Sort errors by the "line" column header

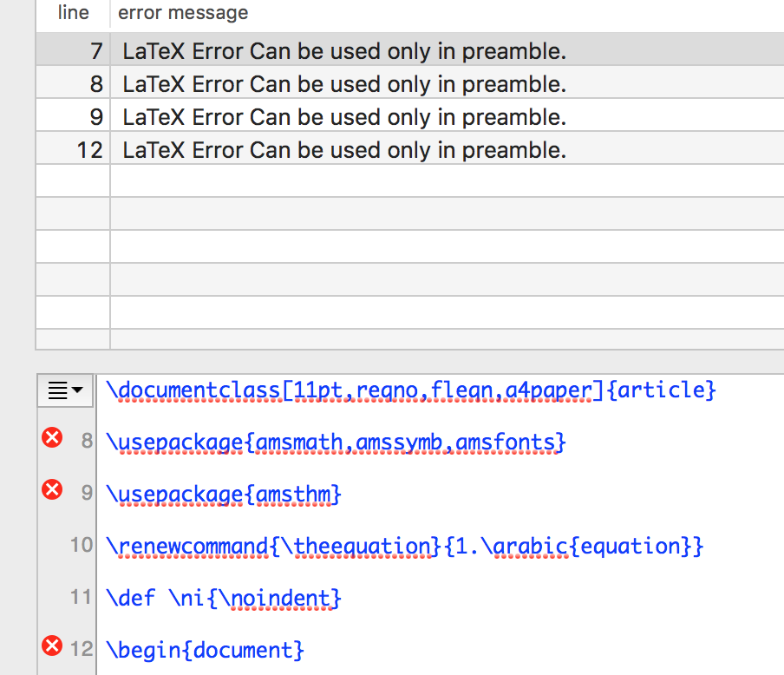pos(73,13)
